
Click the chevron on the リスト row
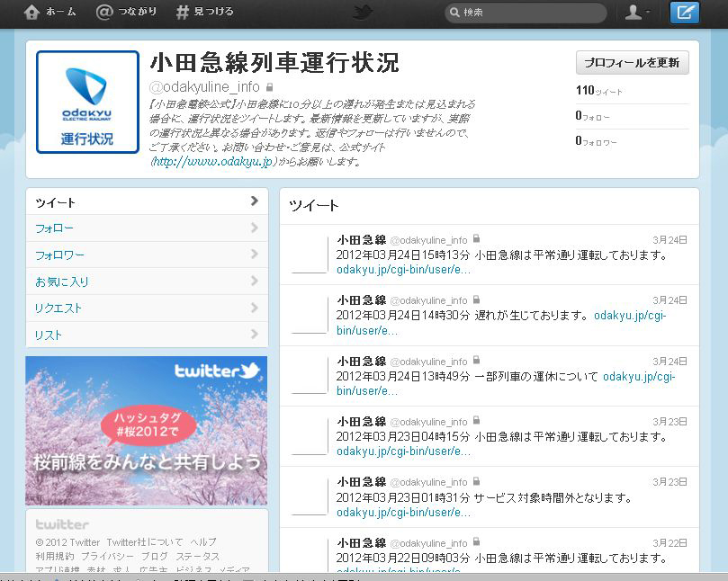pyautogui.click(x=254, y=334)
